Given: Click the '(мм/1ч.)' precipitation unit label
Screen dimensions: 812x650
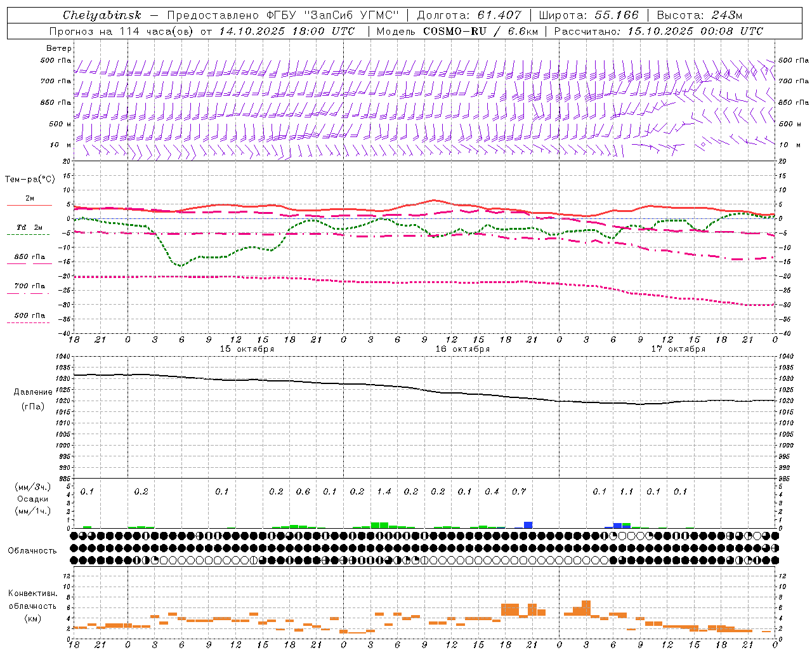Looking at the screenshot, I should click(32, 511).
